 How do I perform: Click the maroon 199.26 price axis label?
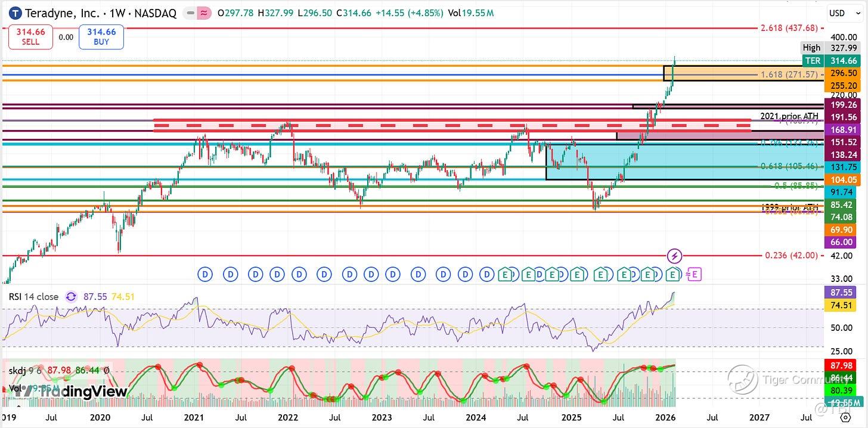[x=842, y=105]
